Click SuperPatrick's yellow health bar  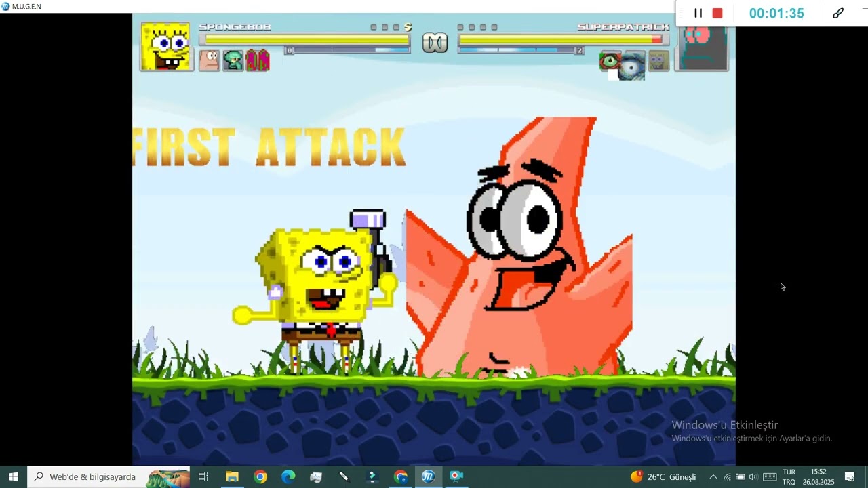click(564, 40)
